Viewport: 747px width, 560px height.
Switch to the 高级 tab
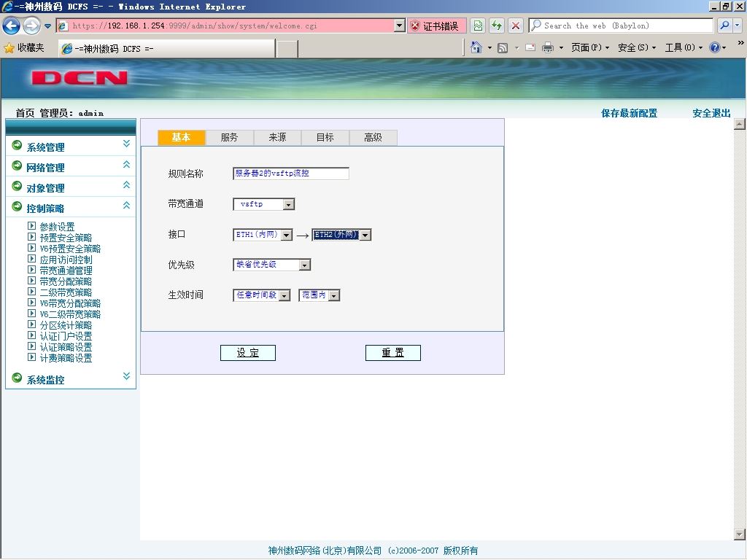click(x=373, y=138)
